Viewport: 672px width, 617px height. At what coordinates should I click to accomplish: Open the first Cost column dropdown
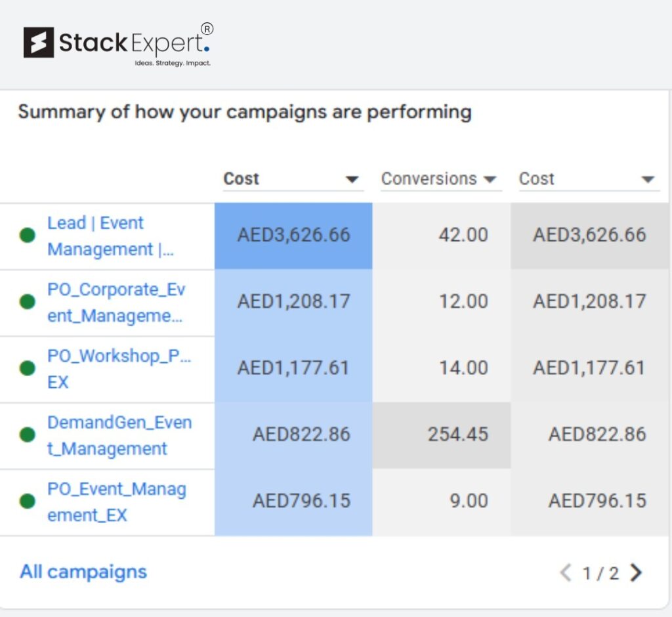coord(352,179)
